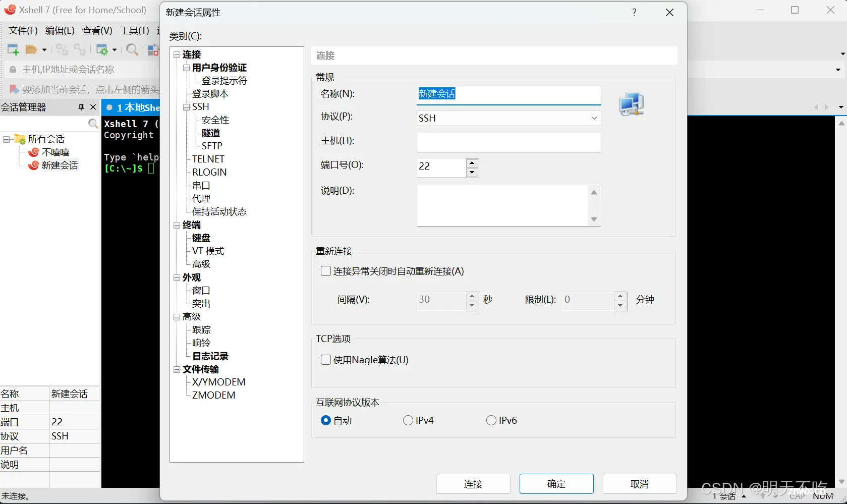Screen dimensions: 847x504
Task: Increase the 端口号 port number stepper
Action: click(472, 163)
